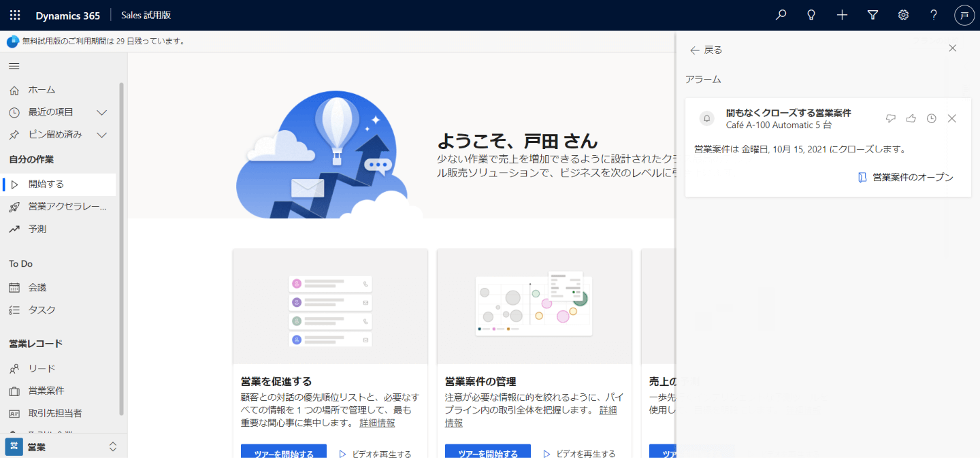Click the Dynamics 365 title
The width and height of the screenshot is (980, 458).
click(67, 16)
